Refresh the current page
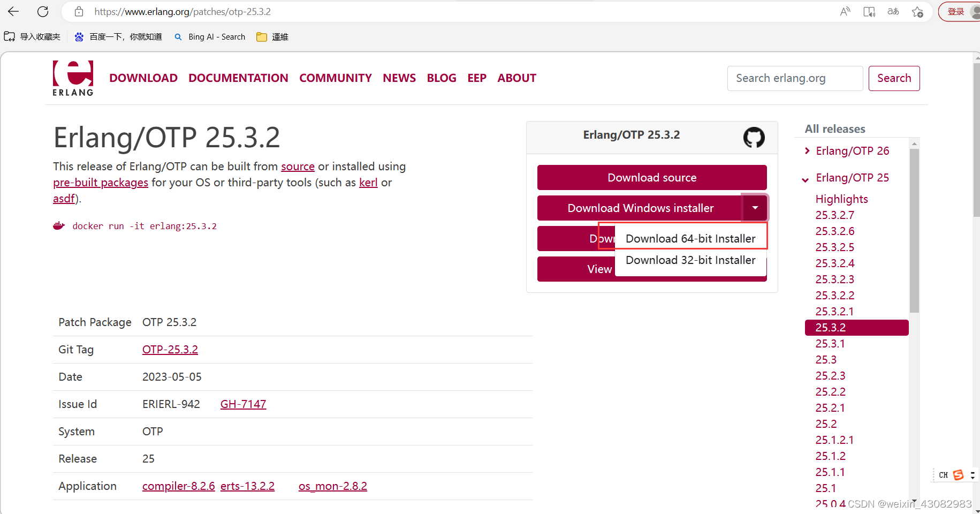 click(43, 11)
